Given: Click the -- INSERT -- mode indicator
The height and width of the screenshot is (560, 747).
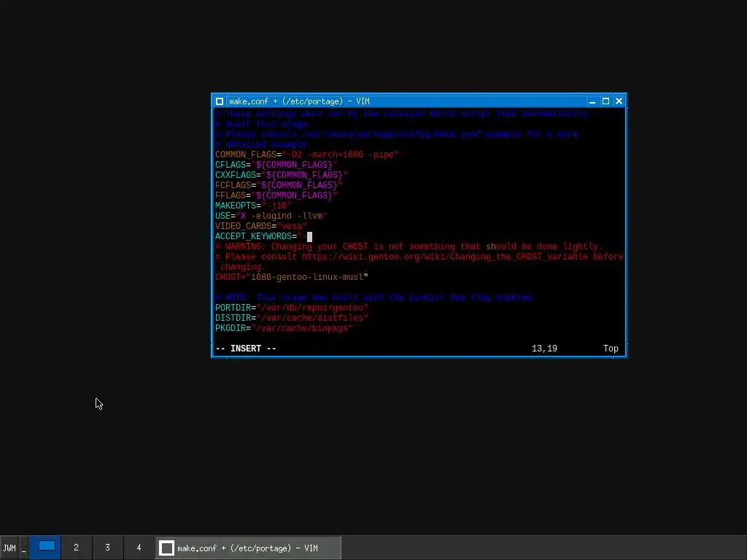Looking at the screenshot, I should coord(246,349).
